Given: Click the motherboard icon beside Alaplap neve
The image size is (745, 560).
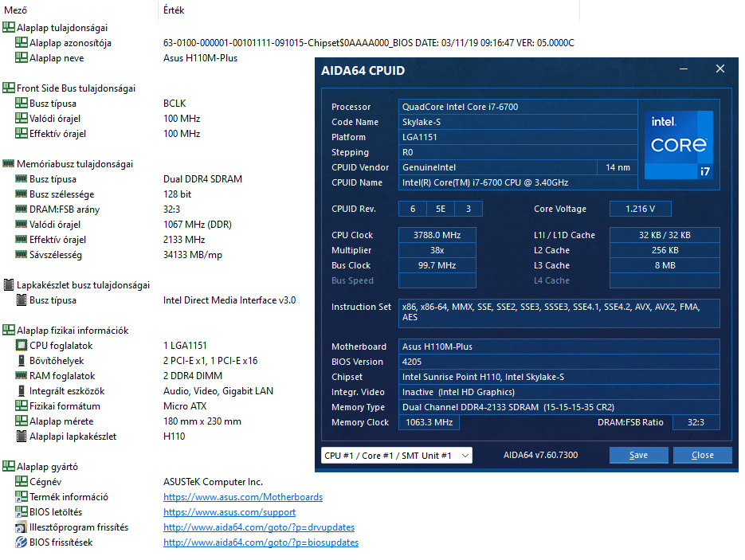Looking at the screenshot, I should pyautogui.click(x=21, y=57).
